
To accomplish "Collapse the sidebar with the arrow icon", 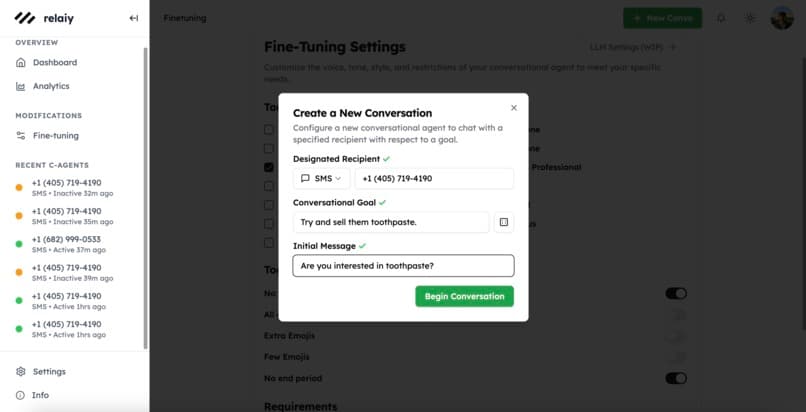I will coord(134,18).
